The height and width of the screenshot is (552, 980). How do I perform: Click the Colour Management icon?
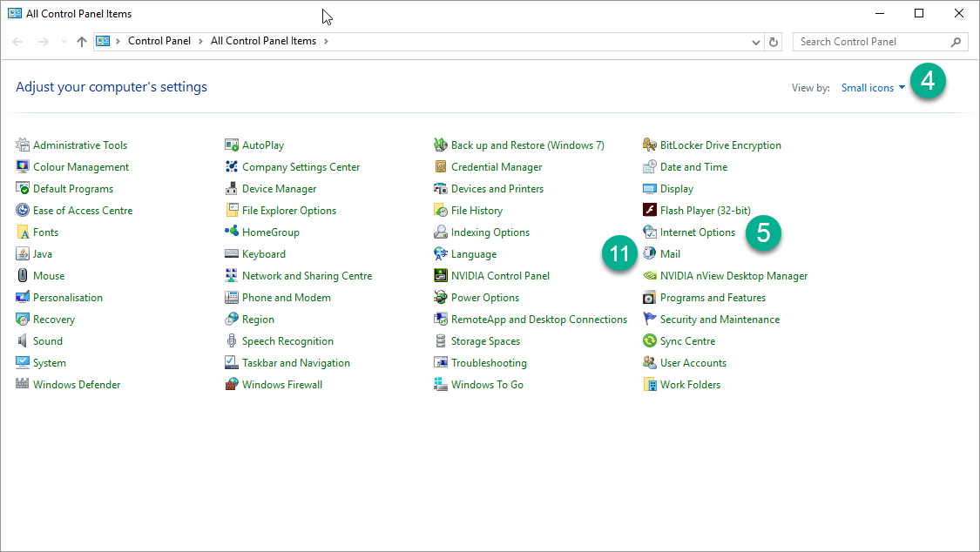point(23,166)
